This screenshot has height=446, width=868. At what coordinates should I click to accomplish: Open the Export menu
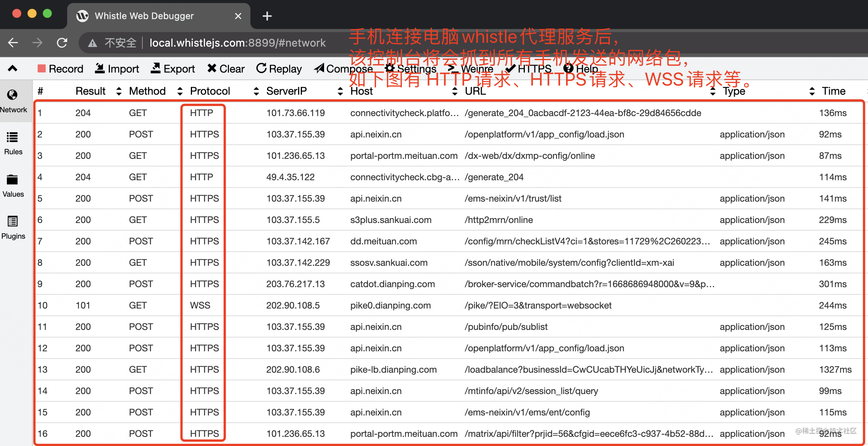(x=173, y=69)
